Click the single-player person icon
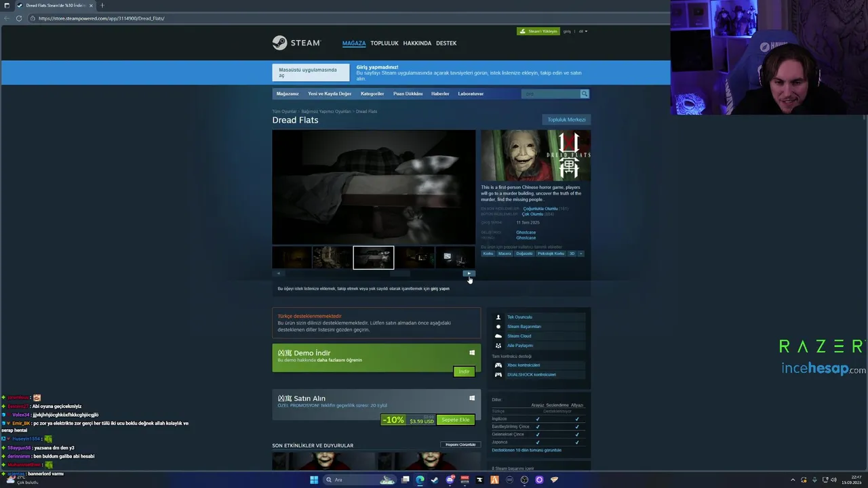 pyautogui.click(x=498, y=317)
